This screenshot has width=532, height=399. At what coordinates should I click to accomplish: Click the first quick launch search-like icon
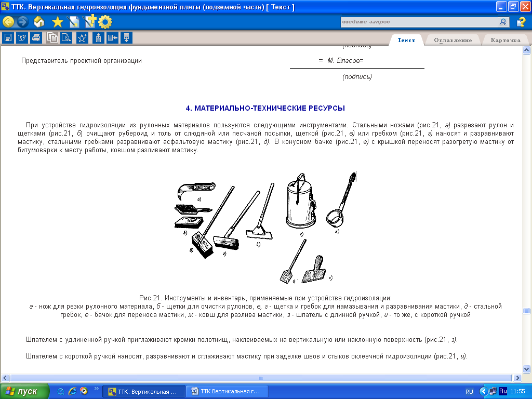coord(61,391)
